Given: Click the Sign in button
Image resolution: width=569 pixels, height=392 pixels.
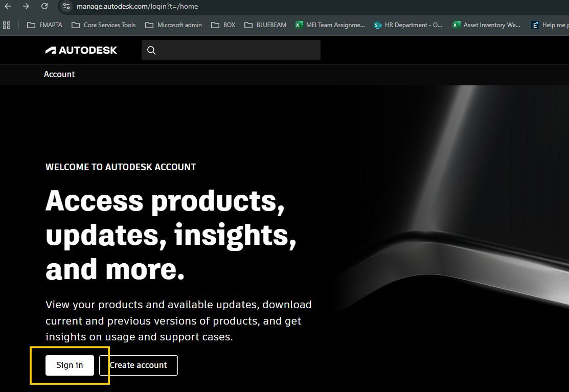Looking at the screenshot, I should (70, 365).
